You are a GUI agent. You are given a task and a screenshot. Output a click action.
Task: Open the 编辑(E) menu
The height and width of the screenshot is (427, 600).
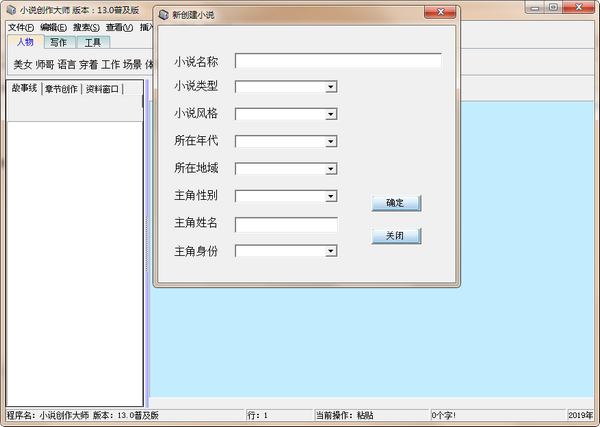click(54, 28)
